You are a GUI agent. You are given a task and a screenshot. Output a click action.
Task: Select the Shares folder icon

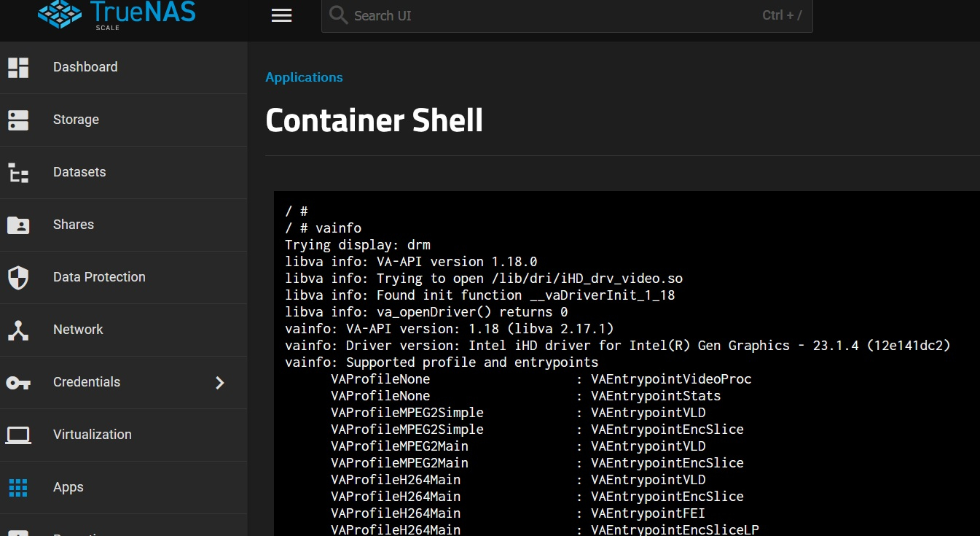click(x=17, y=225)
